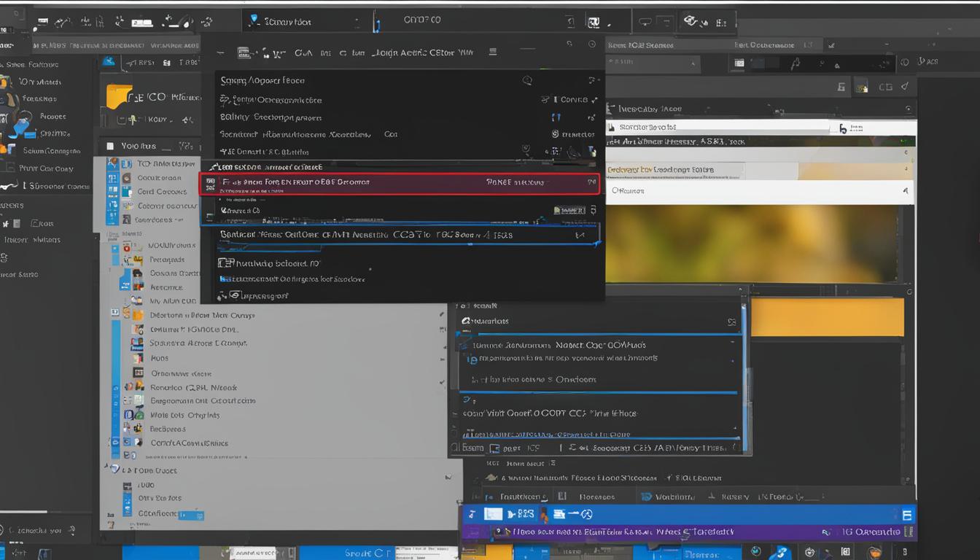
Task: Click the yellow folder icon in the left panel
Action: pos(120,96)
